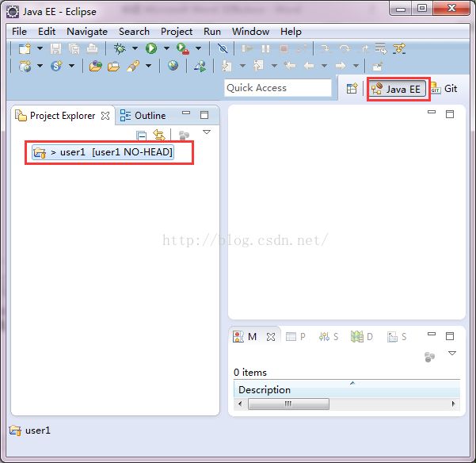Click the Terminate stop icon
The image size is (476, 463).
click(284, 48)
